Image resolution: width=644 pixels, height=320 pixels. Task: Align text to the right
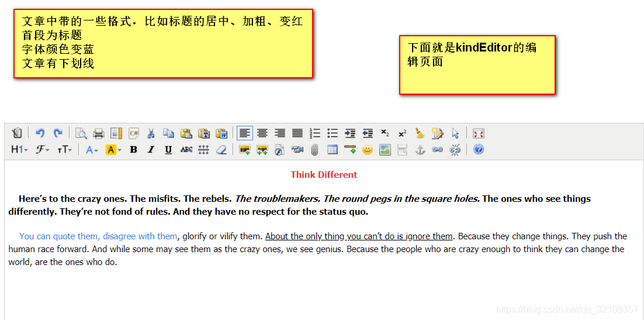tap(280, 133)
